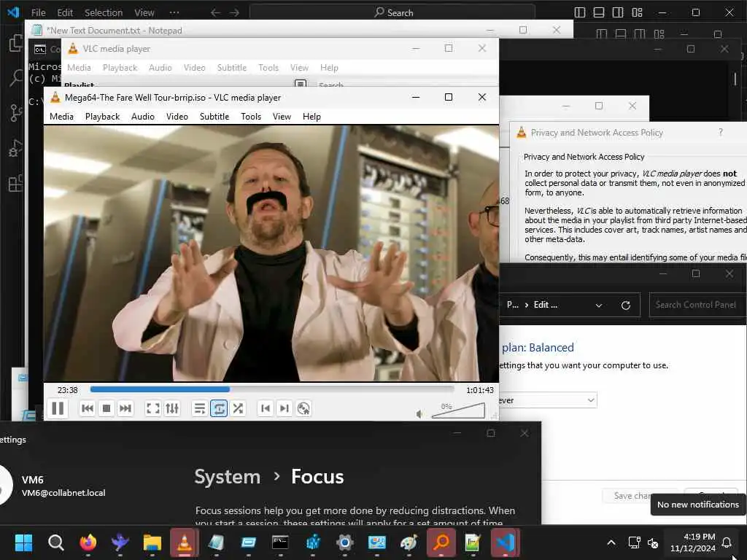747x560 pixels.
Task: Open File Explorer from taskbar
Action: coord(152,542)
